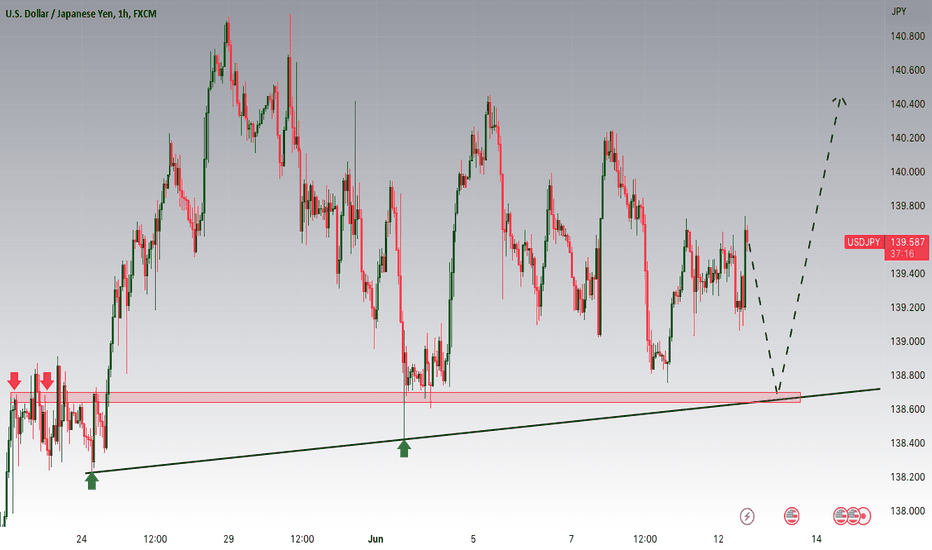Viewport: 932px width, 550px height.
Task: Click the red USDJPY symbol price tag
Action: (x=864, y=242)
